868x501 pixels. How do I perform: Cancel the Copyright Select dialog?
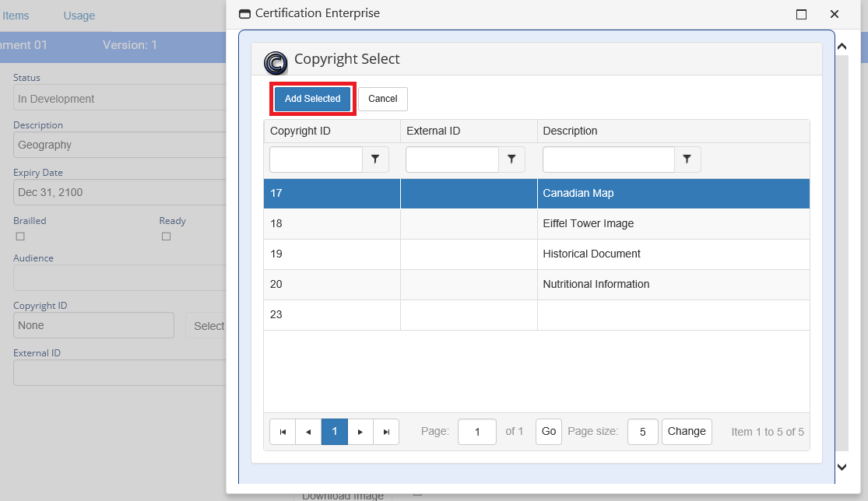(x=382, y=99)
